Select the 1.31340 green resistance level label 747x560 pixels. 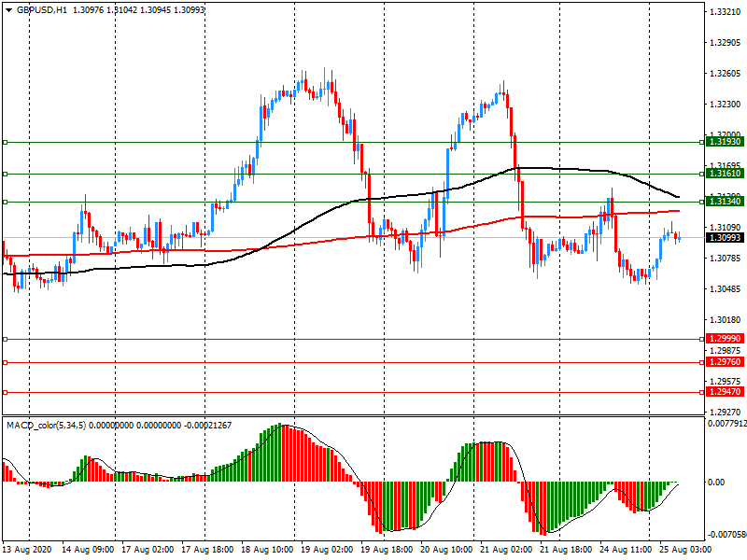pos(726,202)
